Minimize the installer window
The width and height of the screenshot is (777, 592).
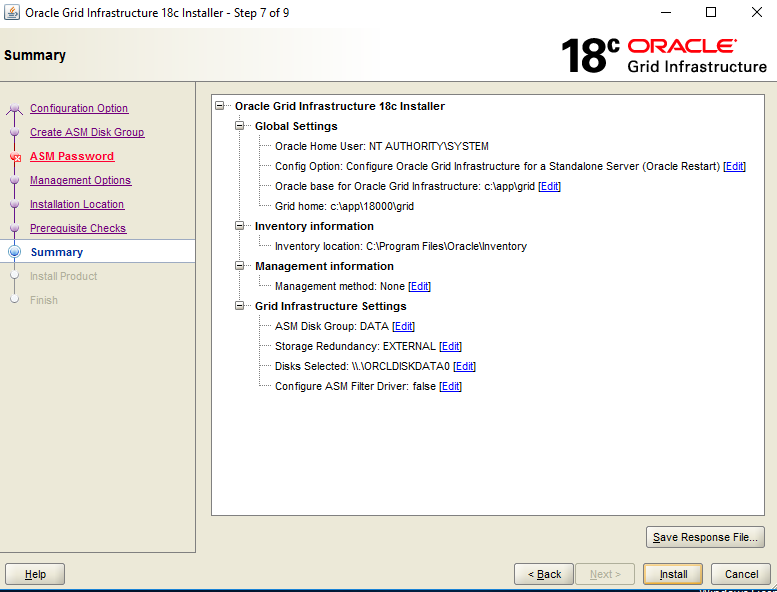point(666,12)
